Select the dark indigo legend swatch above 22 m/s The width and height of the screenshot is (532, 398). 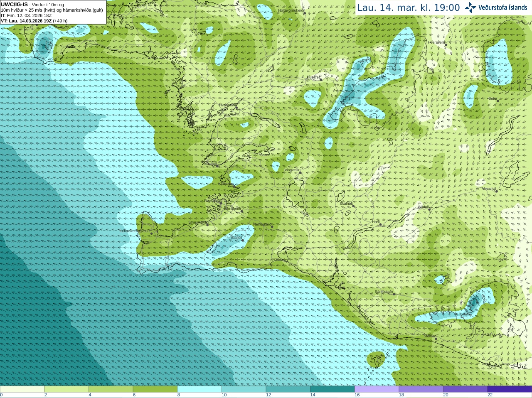pos(510,389)
